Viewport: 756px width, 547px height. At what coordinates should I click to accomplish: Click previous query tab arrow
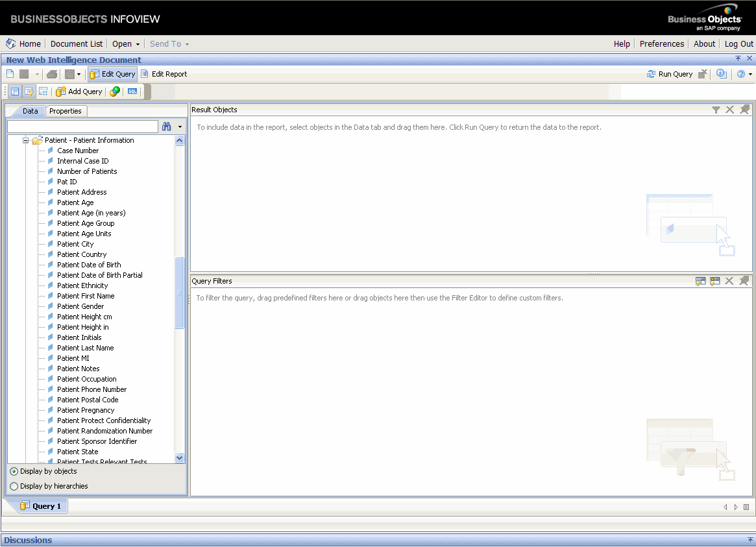725,507
